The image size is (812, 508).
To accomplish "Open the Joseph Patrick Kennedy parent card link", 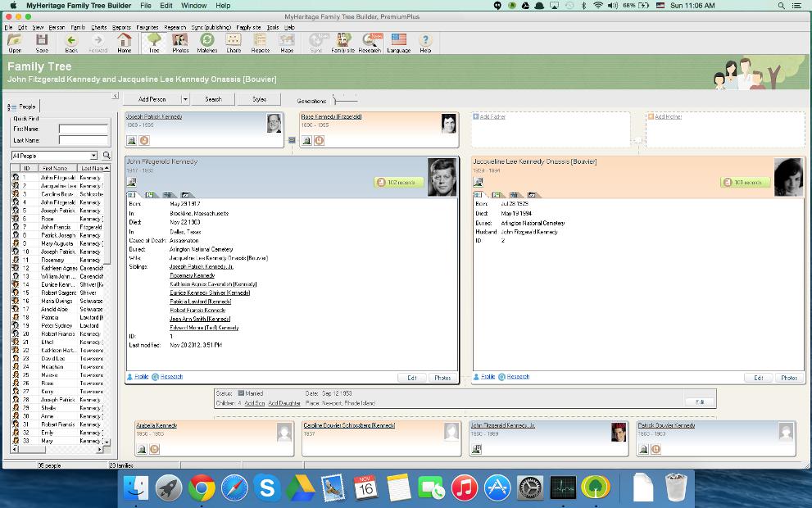I will pyautogui.click(x=154, y=116).
